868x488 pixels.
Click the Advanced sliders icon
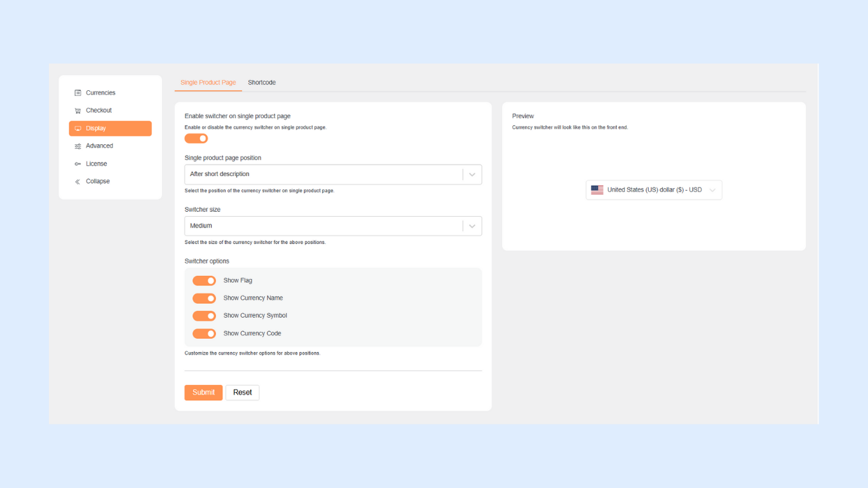(78, 146)
